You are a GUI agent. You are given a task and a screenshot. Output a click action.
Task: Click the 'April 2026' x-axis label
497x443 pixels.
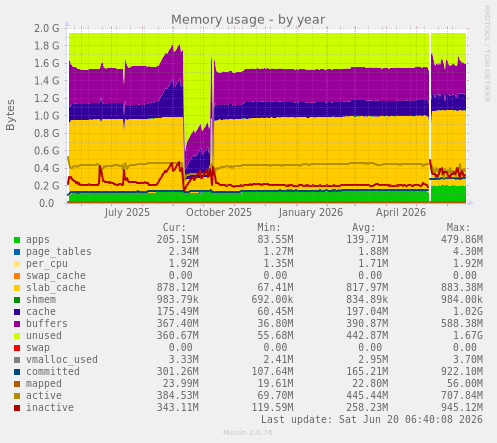point(401,212)
